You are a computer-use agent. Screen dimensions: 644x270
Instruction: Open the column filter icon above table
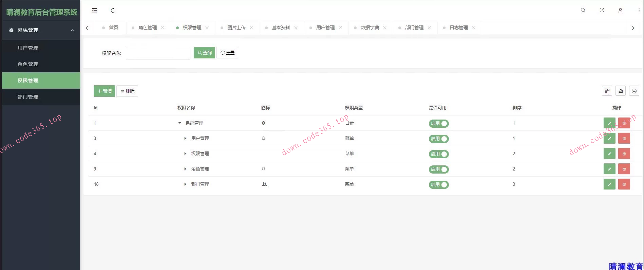click(607, 91)
